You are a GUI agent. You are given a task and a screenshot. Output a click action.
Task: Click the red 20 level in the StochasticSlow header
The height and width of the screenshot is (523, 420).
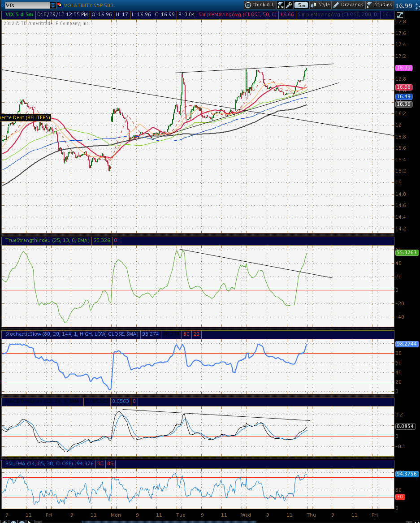196,334
